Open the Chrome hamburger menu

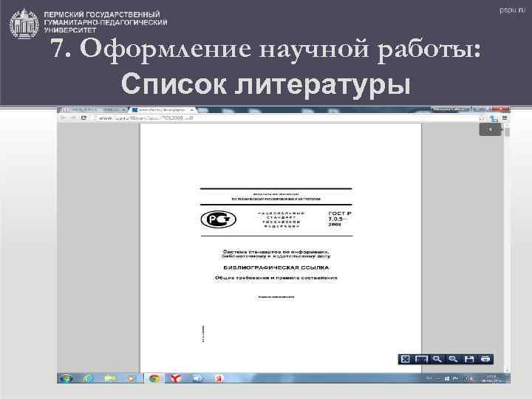pos(505,118)
